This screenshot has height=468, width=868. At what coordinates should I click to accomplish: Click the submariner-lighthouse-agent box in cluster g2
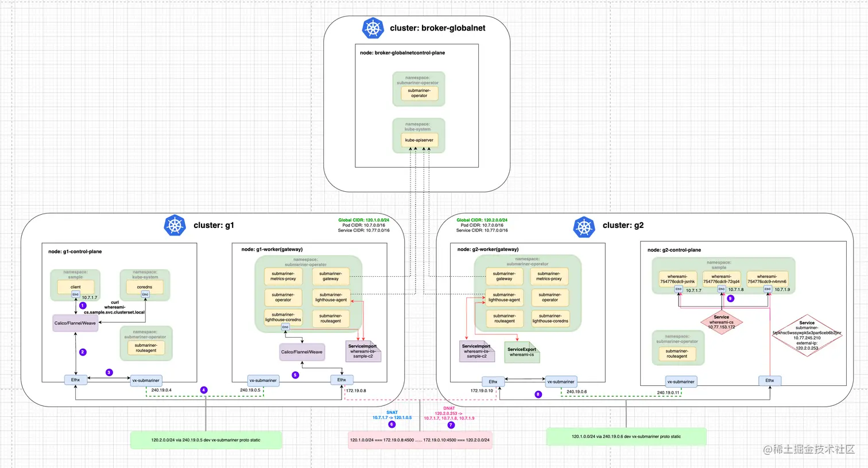pos(504,297)
